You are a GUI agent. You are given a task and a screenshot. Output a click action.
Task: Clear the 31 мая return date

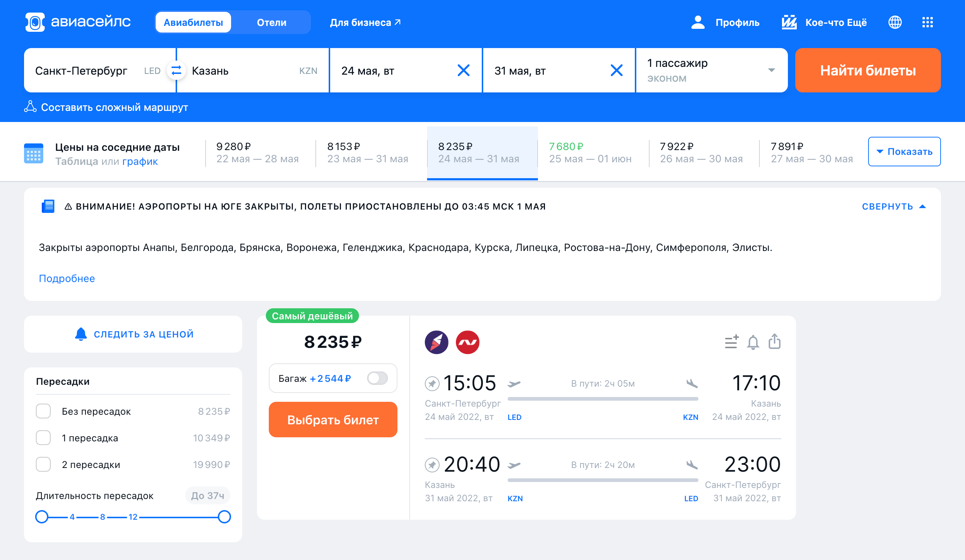pyautogui.click(x=616, y=71)
